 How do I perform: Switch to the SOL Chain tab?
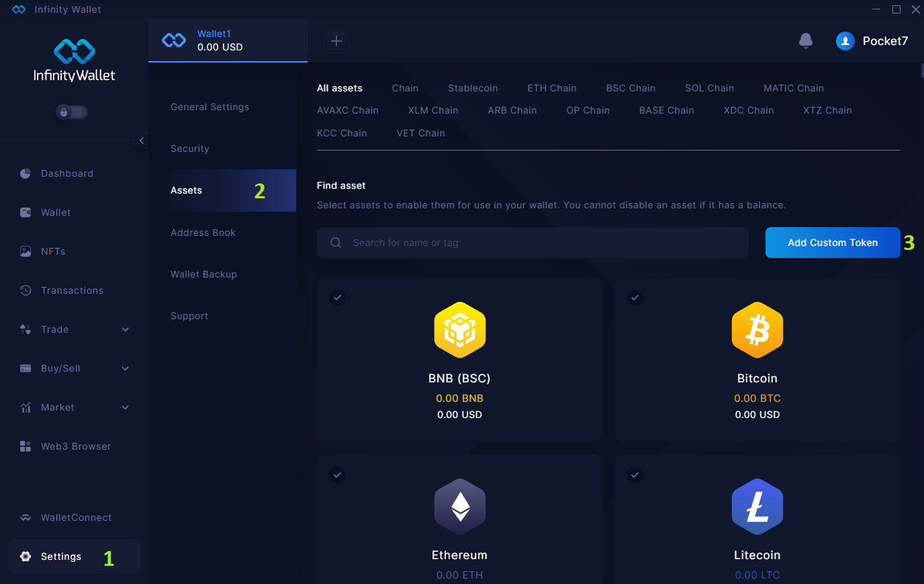click(x=710, y=88)
